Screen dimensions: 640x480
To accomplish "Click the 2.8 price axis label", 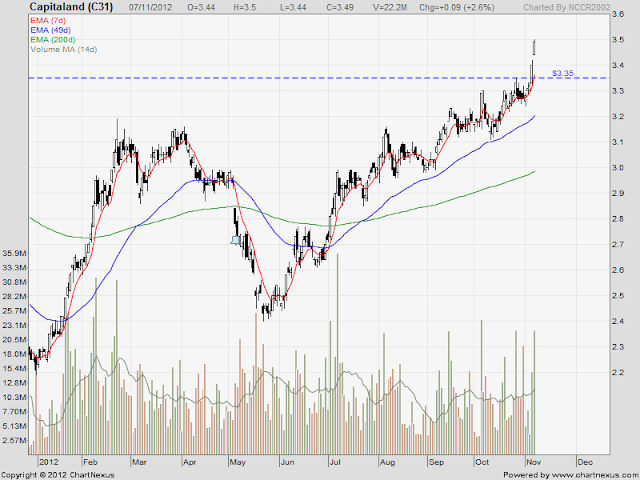I will (618, 219).
